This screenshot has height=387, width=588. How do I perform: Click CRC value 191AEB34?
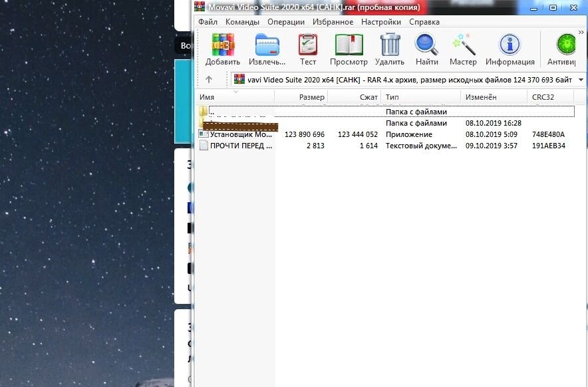click(x=548, y=146)
